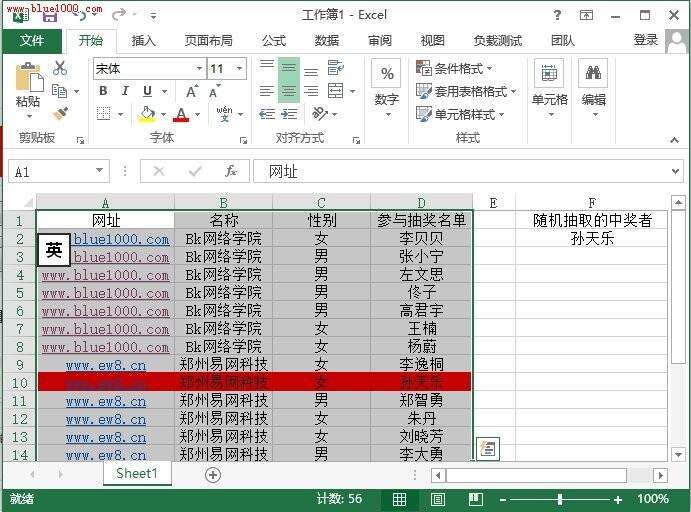Switch to the 插入 tab
This screenshot has height=512, width=691.
[144, 41]
